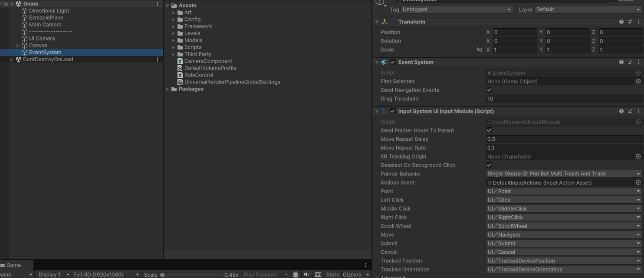Open Input System UI Input Module presets
The image size is (644, 278).
630,111
